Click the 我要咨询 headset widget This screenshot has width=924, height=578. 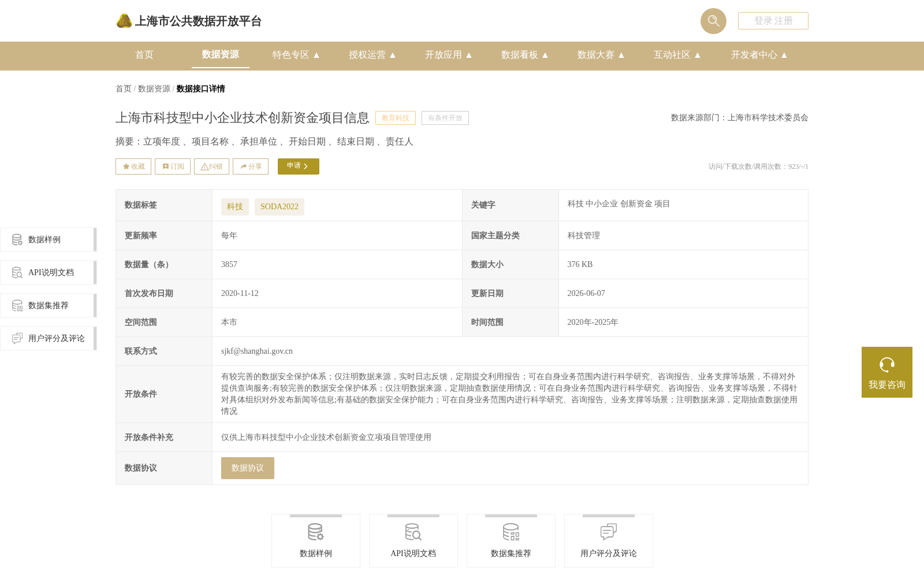[x=887, y=372]
